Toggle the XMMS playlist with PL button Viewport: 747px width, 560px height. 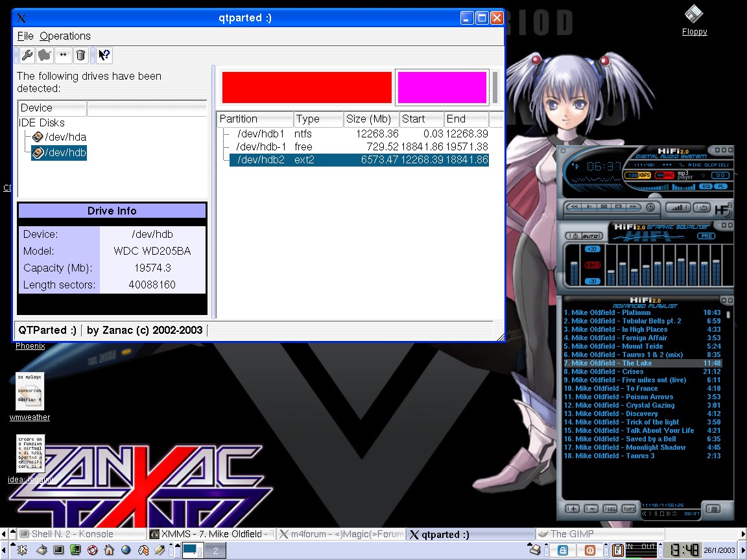point(720,187)
